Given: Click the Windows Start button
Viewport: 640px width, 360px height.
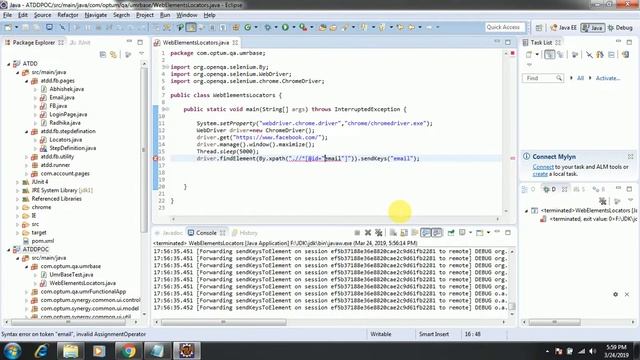Looking at the screenshot, I should pyautogui.click(x=12, y=351).
